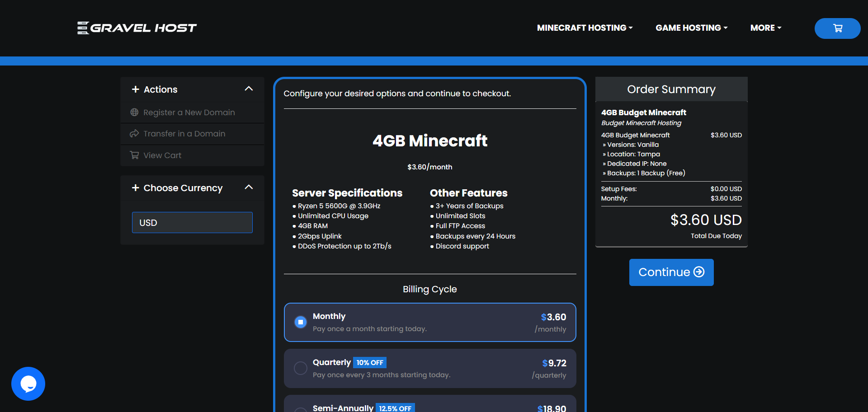Open View Cart from the Actions panel
The image size is (868, 412).
(x=162, y=155)
